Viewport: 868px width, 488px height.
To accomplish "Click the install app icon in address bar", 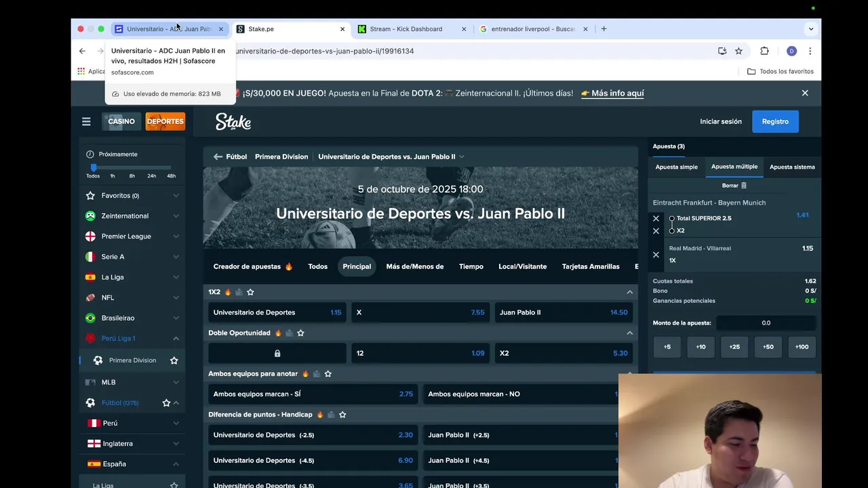I will (722, 51).
